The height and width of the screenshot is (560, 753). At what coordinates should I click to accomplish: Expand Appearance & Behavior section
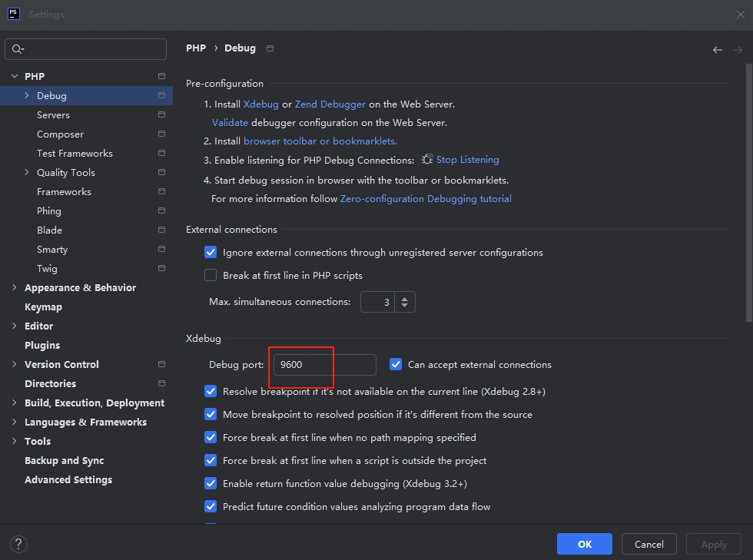coord(15,288)
